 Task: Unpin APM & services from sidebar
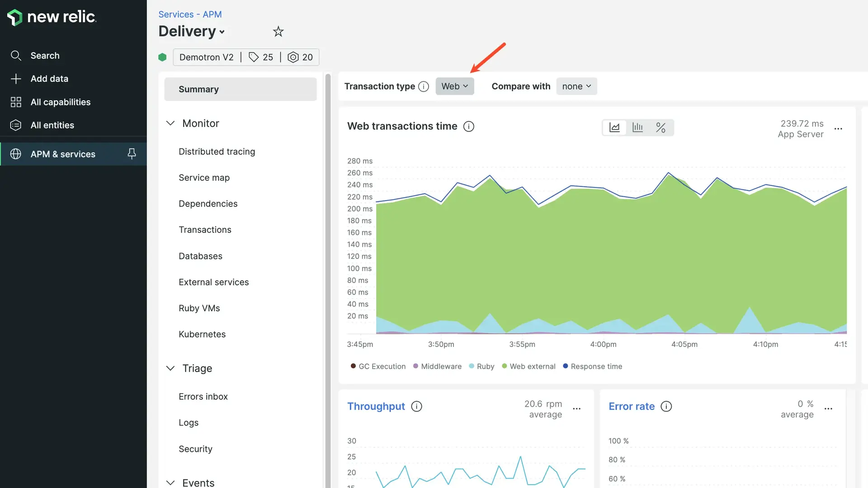pos(132,154)
